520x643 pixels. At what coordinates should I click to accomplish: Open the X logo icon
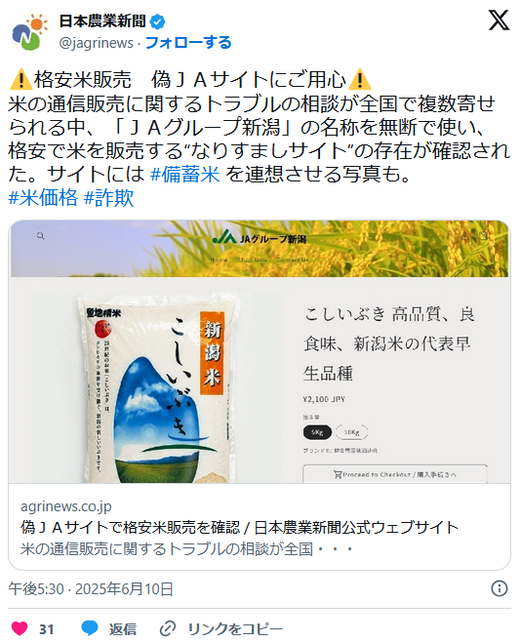tap(499, 20)
